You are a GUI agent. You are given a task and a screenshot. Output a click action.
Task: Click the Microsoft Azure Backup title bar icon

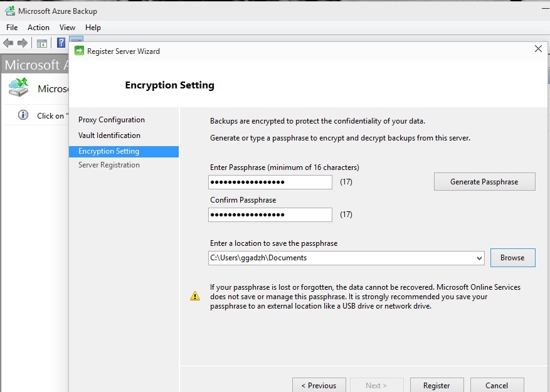point(10,11)
